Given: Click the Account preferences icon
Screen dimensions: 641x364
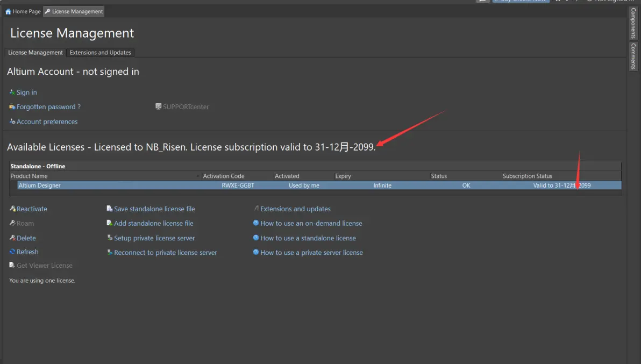Looking at the screenshot, I should coord(12,122).
